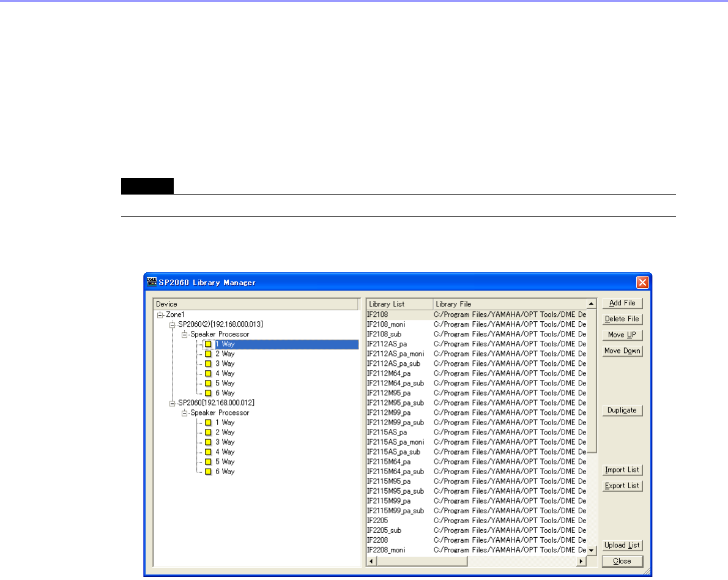Click the Import List button
This screenshot has width=728, height=580.
click(622, 470)
